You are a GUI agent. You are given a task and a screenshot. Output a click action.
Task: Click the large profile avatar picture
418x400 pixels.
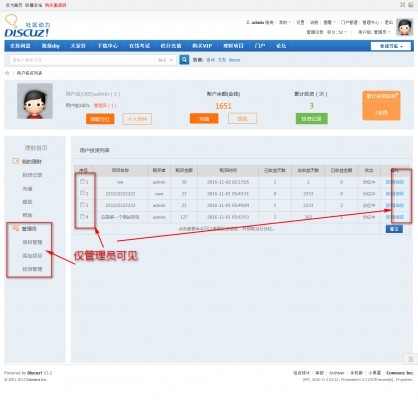point(35,101)
